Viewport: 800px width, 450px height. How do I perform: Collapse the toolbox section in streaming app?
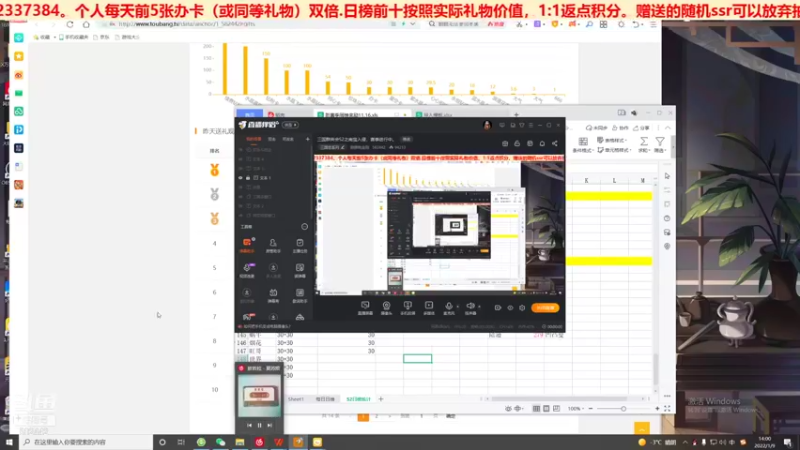(x=305, y=227)
